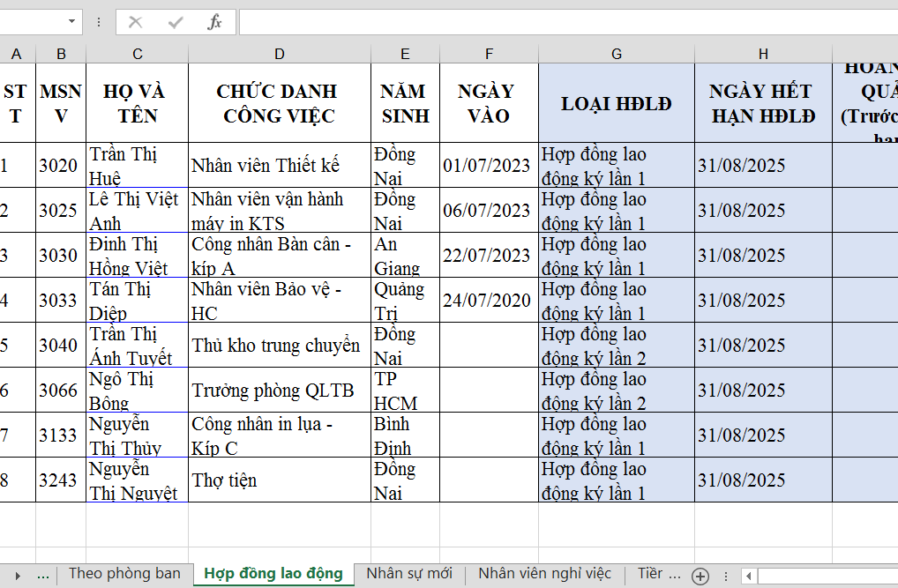Open the Nhân viên nghỉ việc sheet
This screenshot has width=898, height=588.
544,574
